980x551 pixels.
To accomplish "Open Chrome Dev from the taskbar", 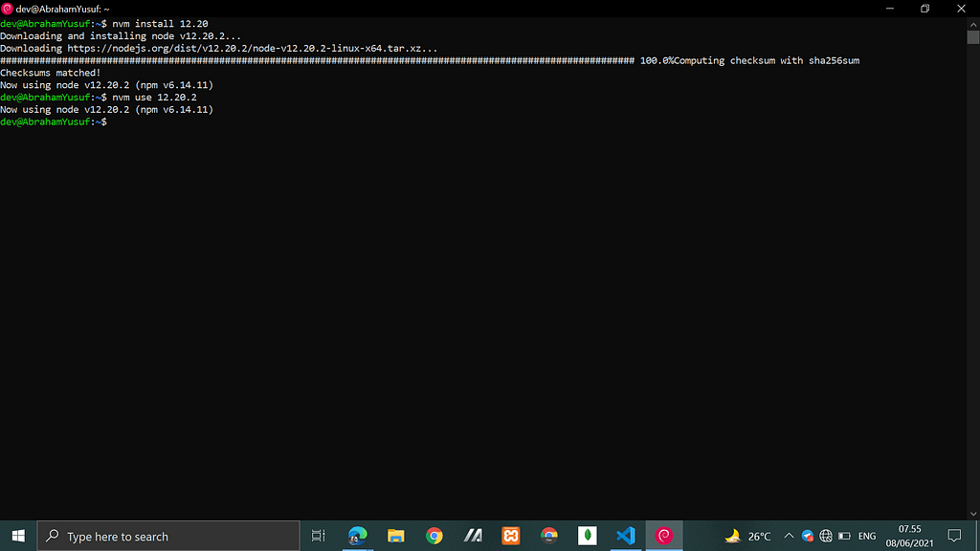I will tap(548, 536).
